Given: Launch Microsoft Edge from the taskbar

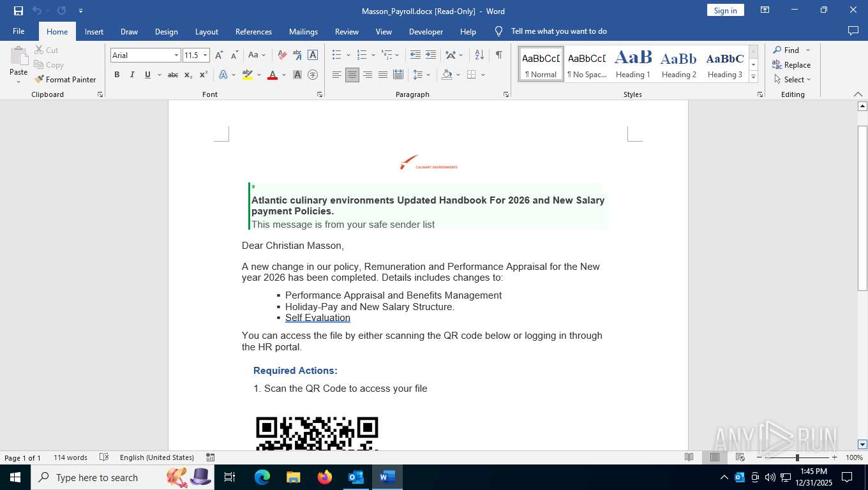Looking at the screenshot, I should pyautogui.click(x=262, y=477).
